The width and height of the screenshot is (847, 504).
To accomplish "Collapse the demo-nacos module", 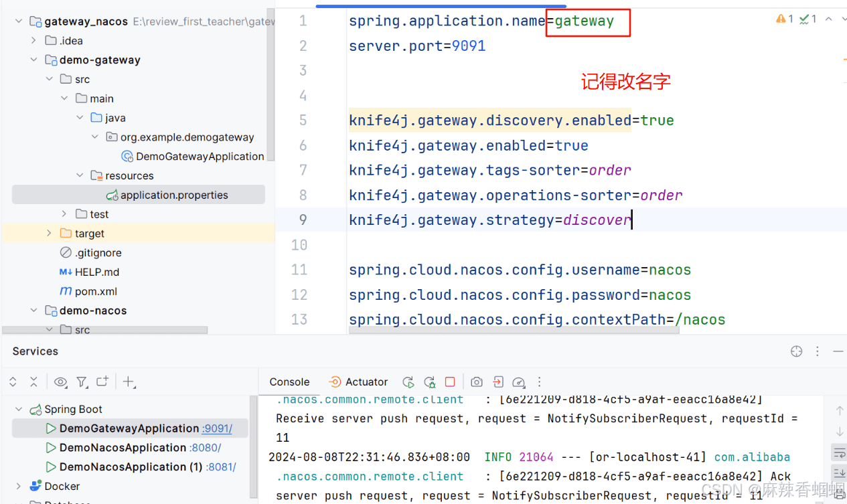I will coord(33,311).
